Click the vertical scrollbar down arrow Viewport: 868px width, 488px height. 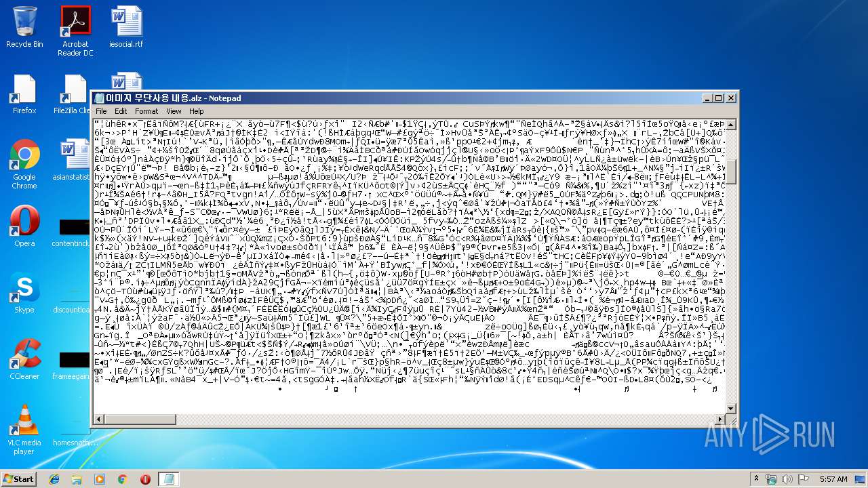click(x=731, y=408)
